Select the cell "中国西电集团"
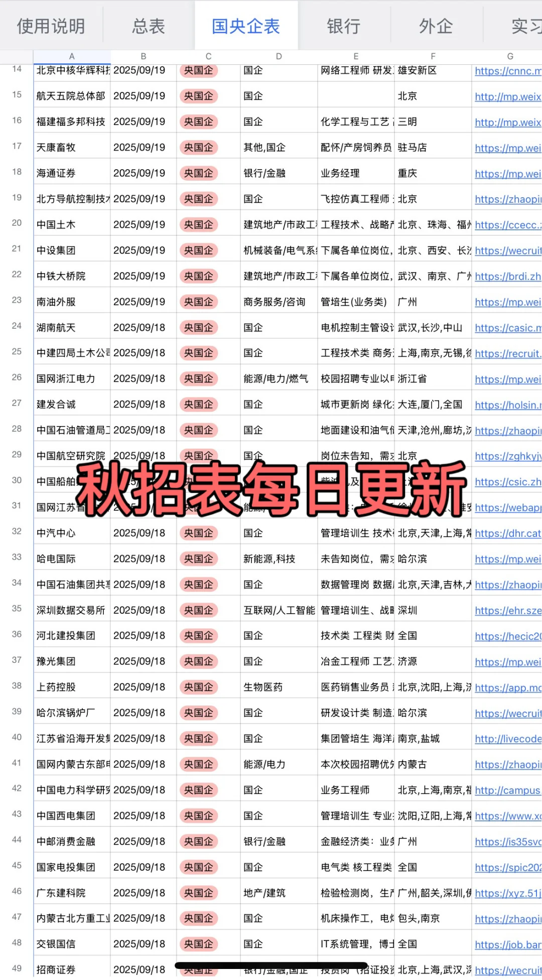542x980 pixels. (72, 815)
